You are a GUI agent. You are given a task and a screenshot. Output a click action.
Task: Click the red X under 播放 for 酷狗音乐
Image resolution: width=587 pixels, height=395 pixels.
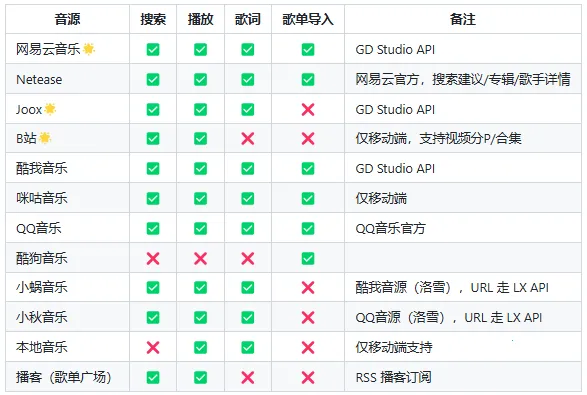[200, 258]
